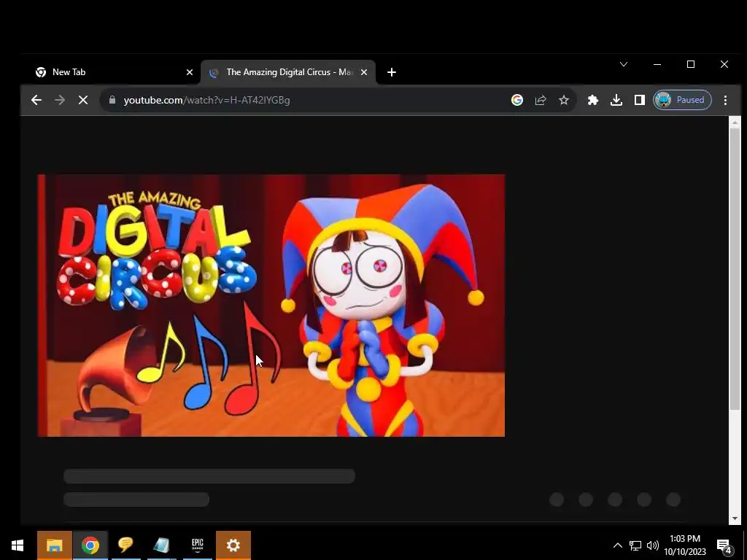
Task: Open Chrome downloads
Action: tap(616, 100)
